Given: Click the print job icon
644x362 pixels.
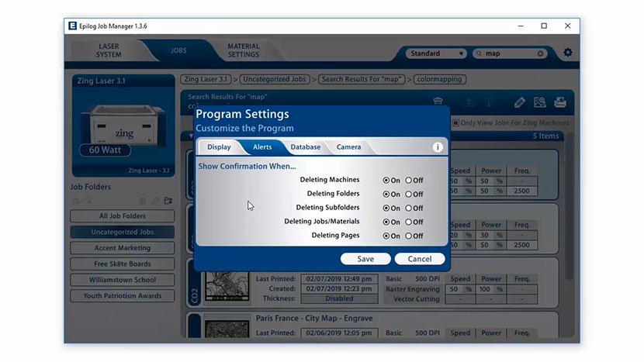Looking at the screenshot, I should [559, 102].
